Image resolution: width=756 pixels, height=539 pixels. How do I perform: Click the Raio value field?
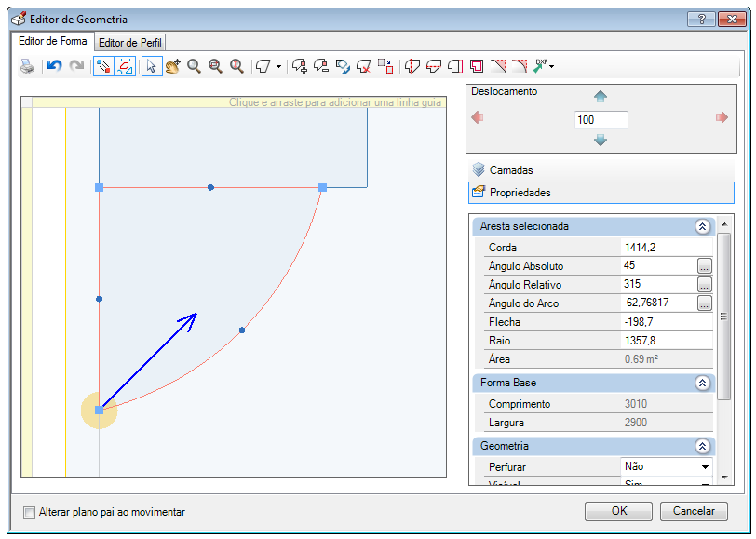click(667, 341)
